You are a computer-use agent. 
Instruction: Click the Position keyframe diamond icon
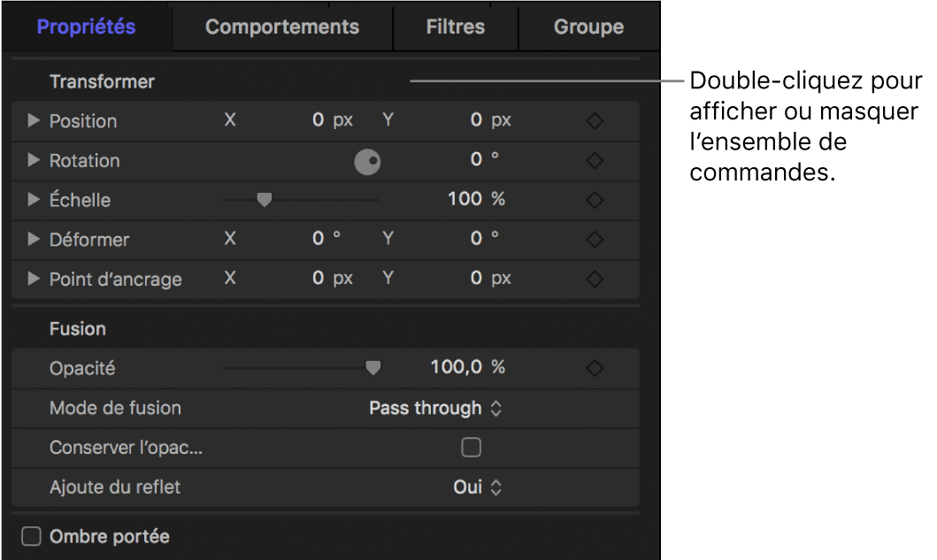(595, 121)
